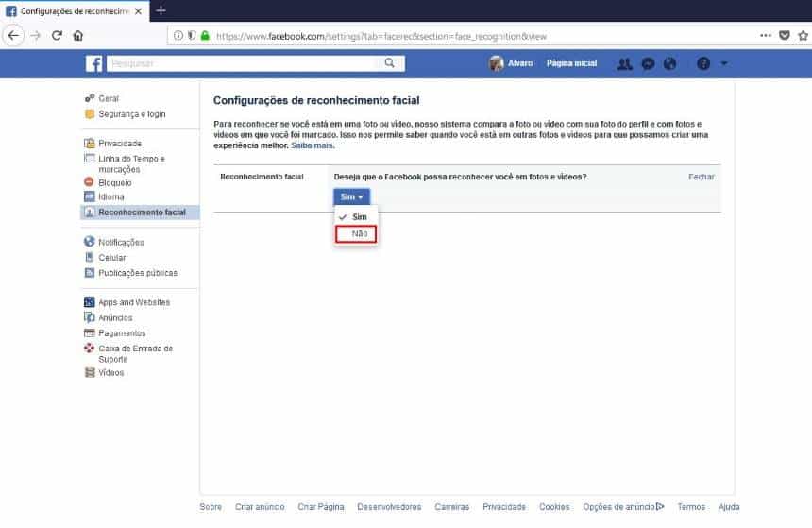
Task: Select Não in the dropdown list
Action: pyautogui.click(x=356, y=234)
